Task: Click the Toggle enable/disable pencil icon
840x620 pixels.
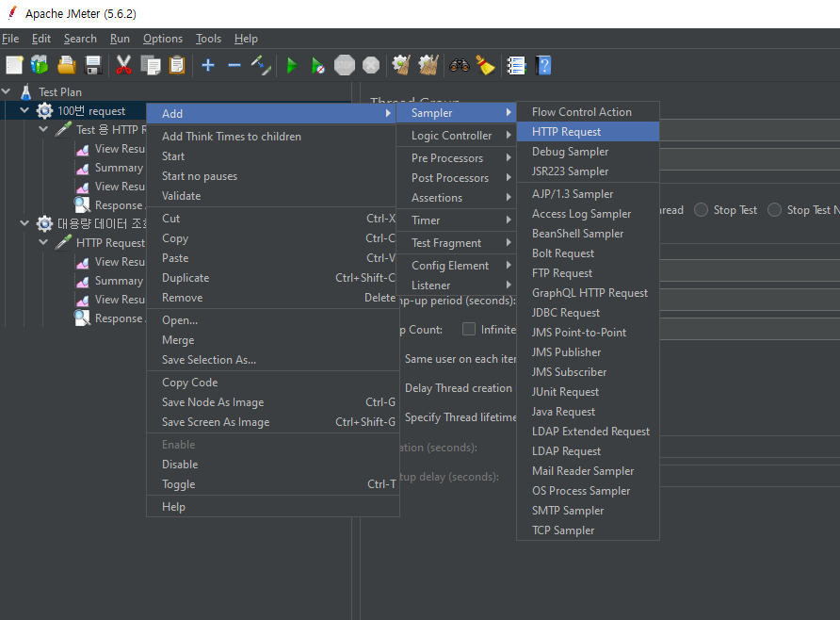Action: (261, 65)
